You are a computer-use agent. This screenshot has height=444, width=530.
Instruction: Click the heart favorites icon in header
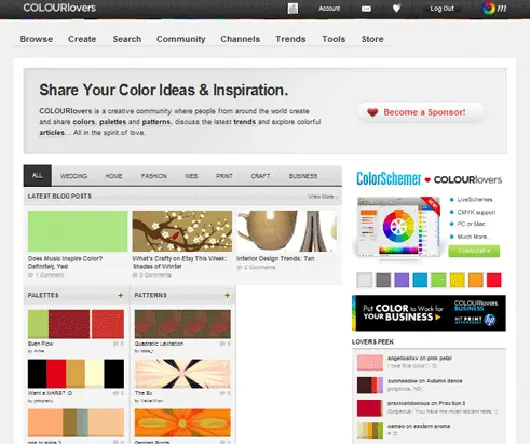tap(396, 8)
